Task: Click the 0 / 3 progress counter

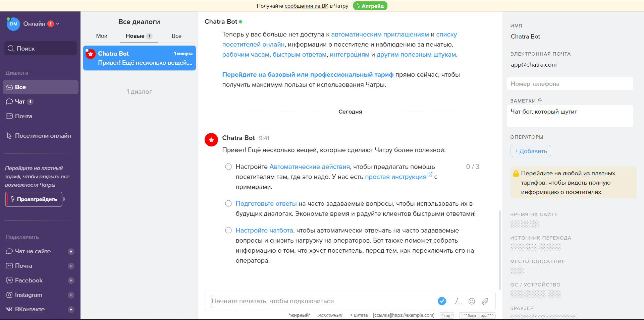Action: (473, 167)
